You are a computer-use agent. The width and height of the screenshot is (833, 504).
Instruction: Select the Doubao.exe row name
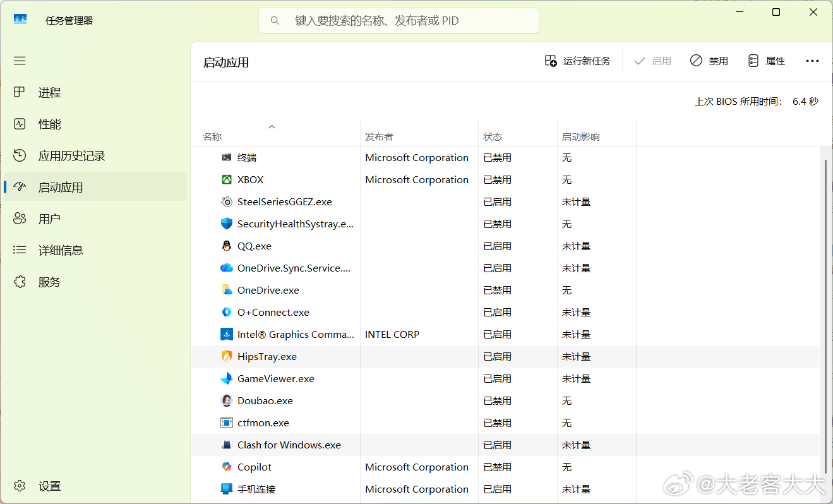pos(265,400)
